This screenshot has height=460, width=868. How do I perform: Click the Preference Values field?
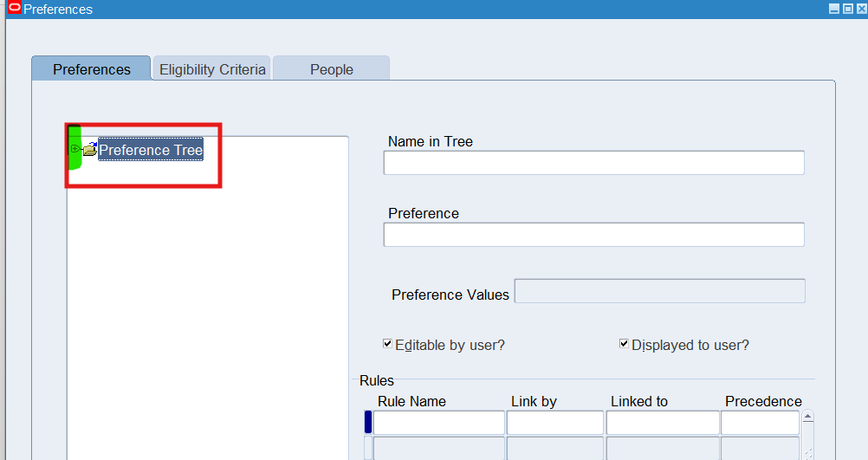(659, 291)
